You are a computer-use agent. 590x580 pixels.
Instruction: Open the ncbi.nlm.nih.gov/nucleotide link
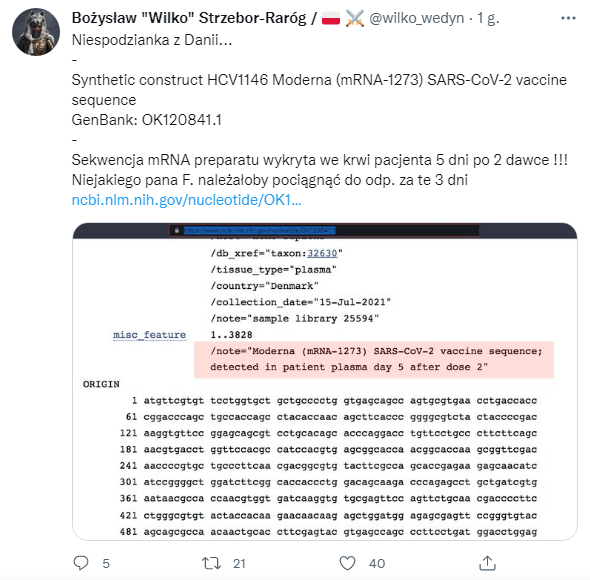tap(187, 200)
